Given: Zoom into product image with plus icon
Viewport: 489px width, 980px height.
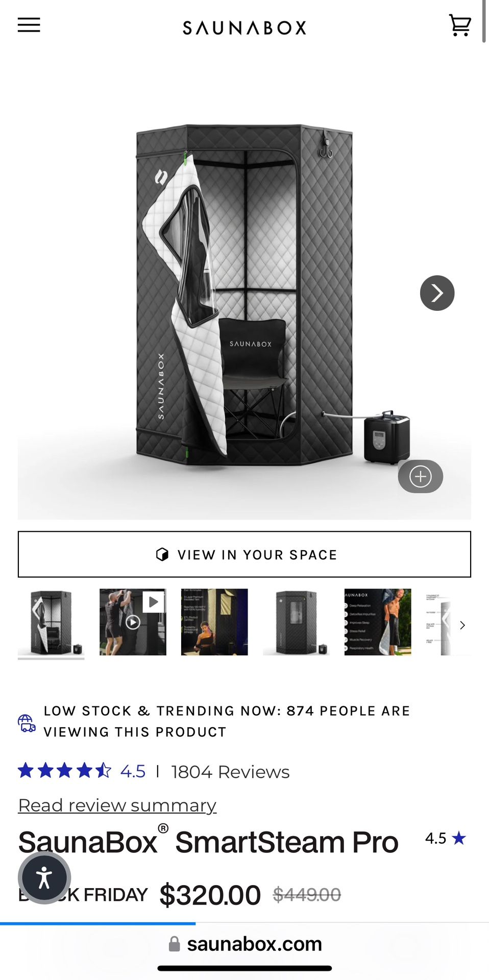Looking at the screenshot, I should coord(421,477).
